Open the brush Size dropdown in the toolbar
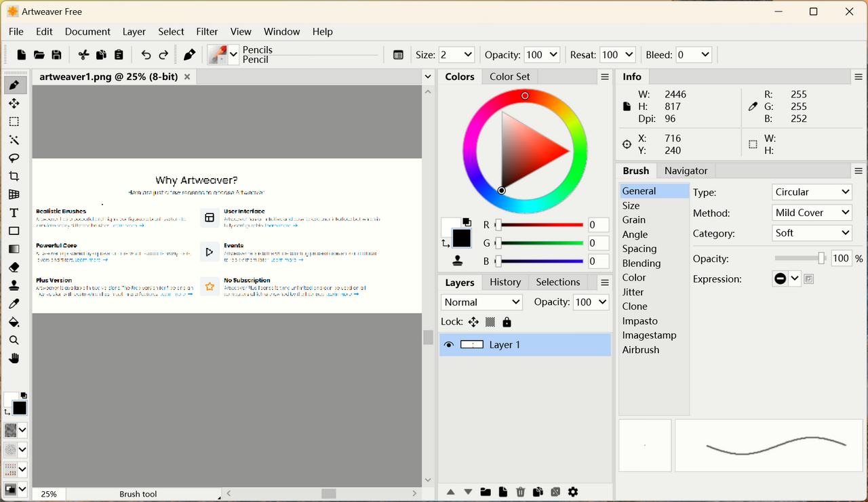This screenshot has width=868, height=502. (456, 54)
